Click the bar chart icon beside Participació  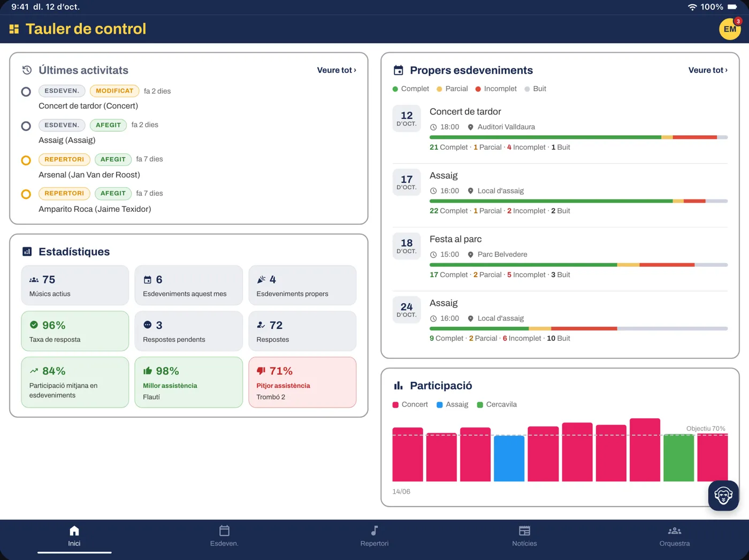(399, 386)
